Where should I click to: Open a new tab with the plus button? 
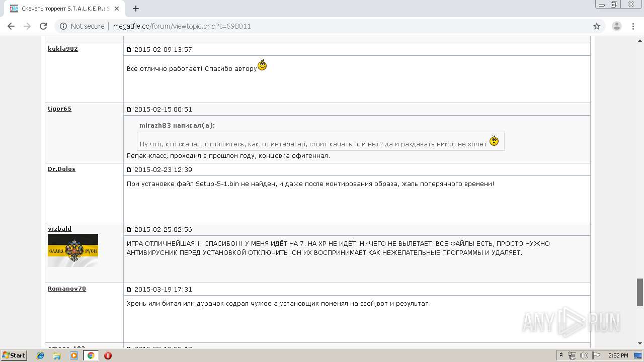click(136, 9)
